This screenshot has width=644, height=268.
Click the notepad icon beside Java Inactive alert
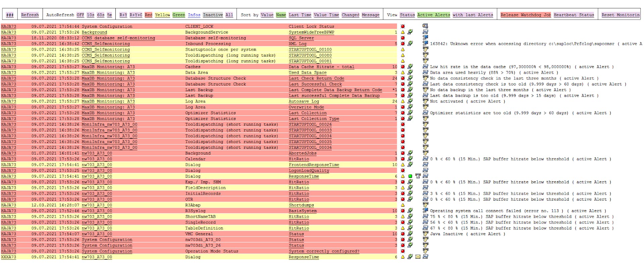tap(425, 234)
